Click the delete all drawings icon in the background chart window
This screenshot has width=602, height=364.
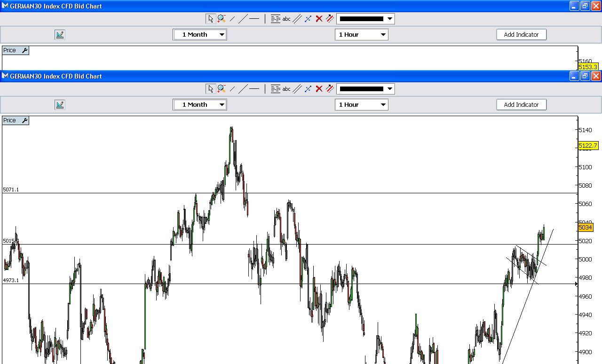(x=330, y=19)
